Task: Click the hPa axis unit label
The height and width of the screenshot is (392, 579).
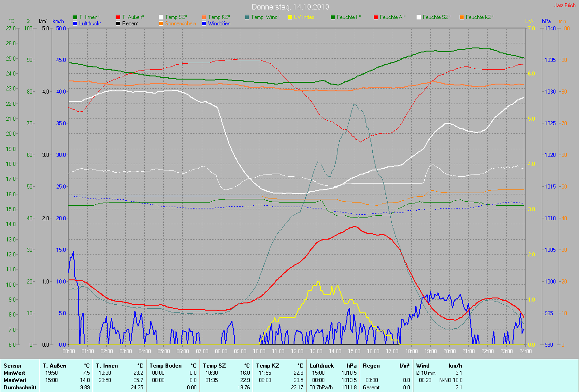Action: click(x=546, y=21)
